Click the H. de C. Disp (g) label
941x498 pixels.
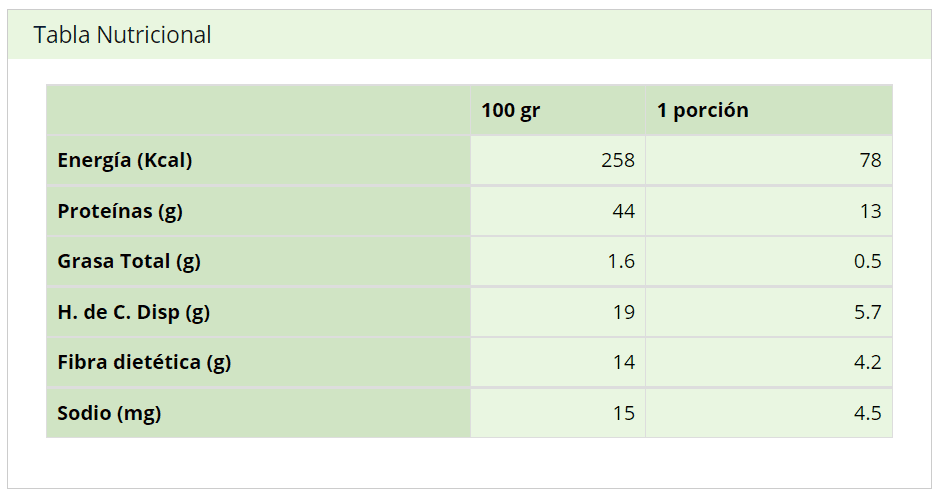click(133, 312)
